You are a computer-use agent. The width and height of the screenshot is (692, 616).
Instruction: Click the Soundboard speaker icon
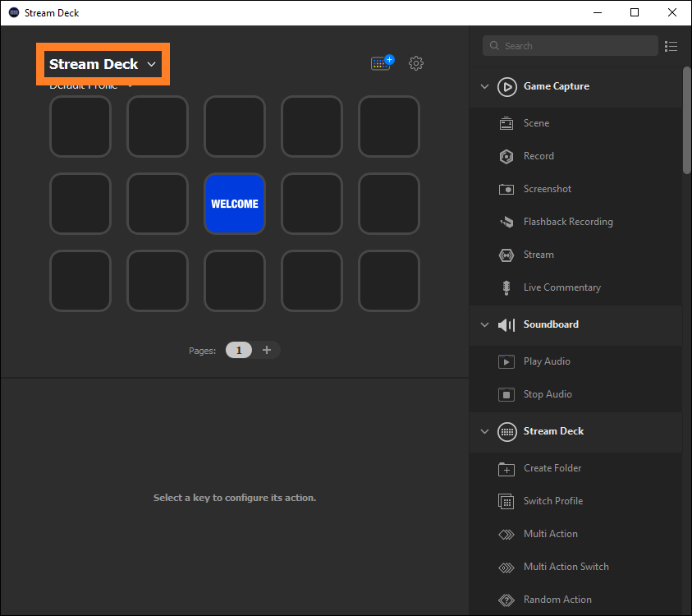506,325
